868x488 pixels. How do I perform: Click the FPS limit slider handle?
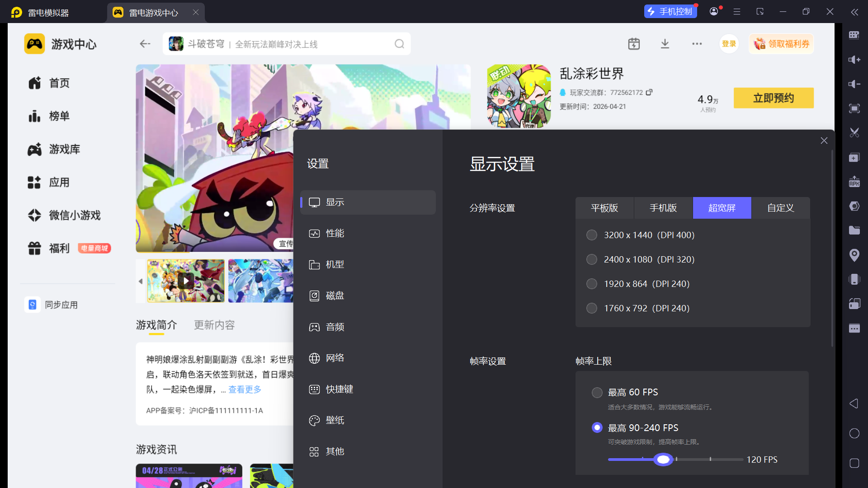[663, 460]
